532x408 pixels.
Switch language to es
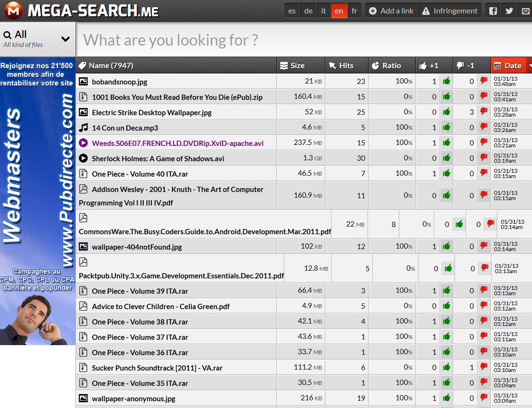click(292, 11)
